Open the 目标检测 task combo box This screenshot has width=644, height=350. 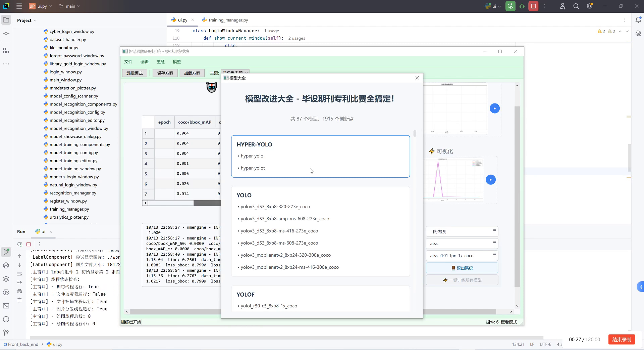click(462, 231)
